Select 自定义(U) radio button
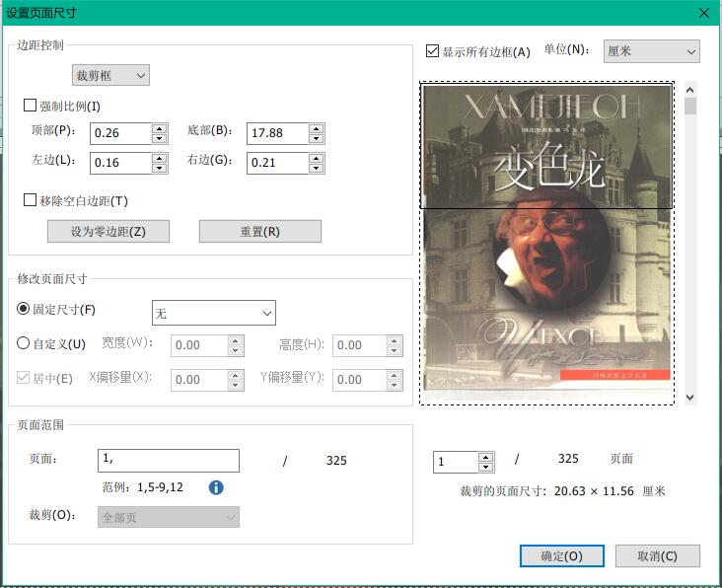The image size is (722, 588). tap(23, 343)
